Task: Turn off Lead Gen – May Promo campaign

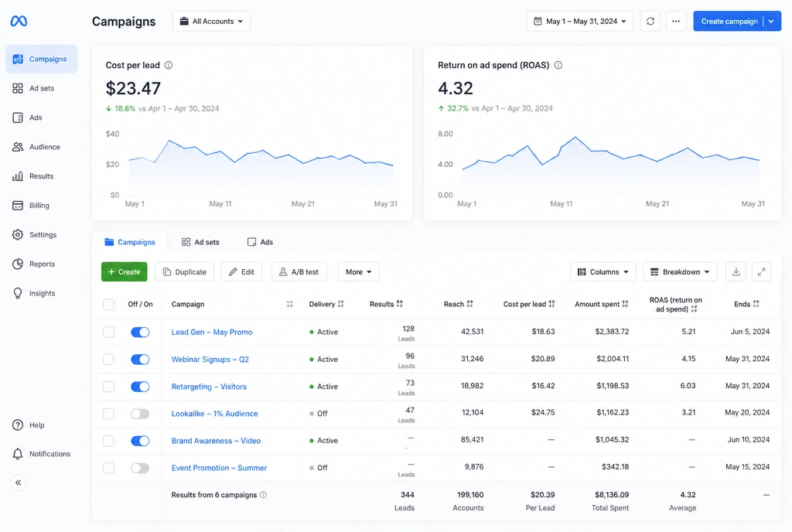Action: pos(140,332)
